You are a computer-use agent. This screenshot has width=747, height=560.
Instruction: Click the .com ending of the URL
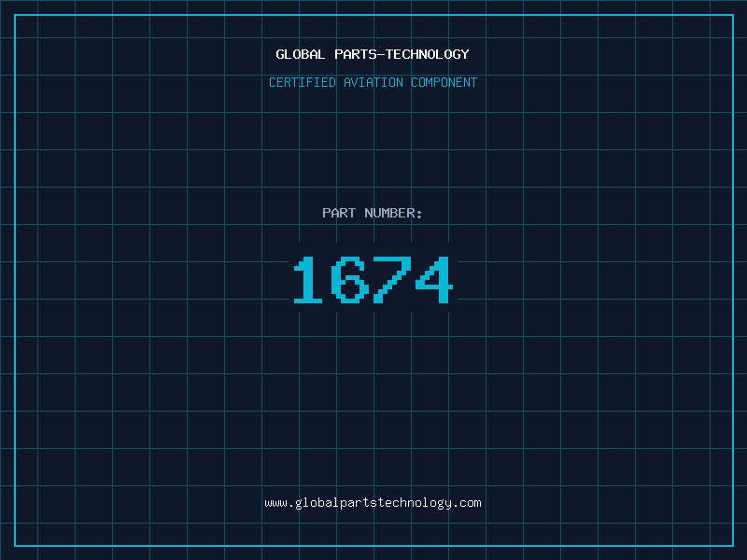pos(467,503)
